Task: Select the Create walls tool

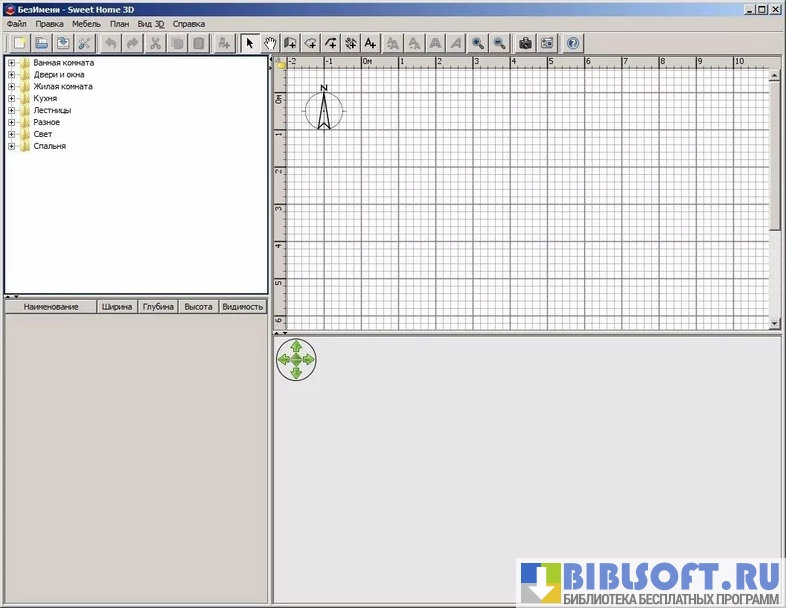Action: click(290, 43)
